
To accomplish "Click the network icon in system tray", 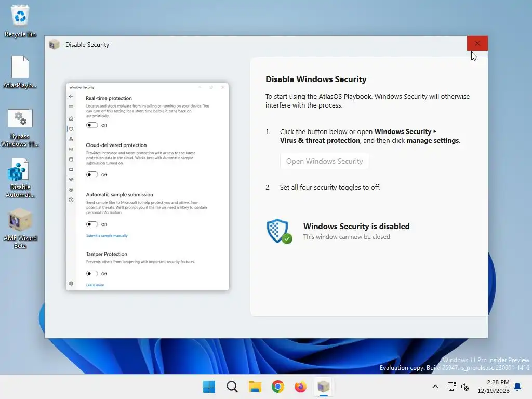I will (451, 387).
